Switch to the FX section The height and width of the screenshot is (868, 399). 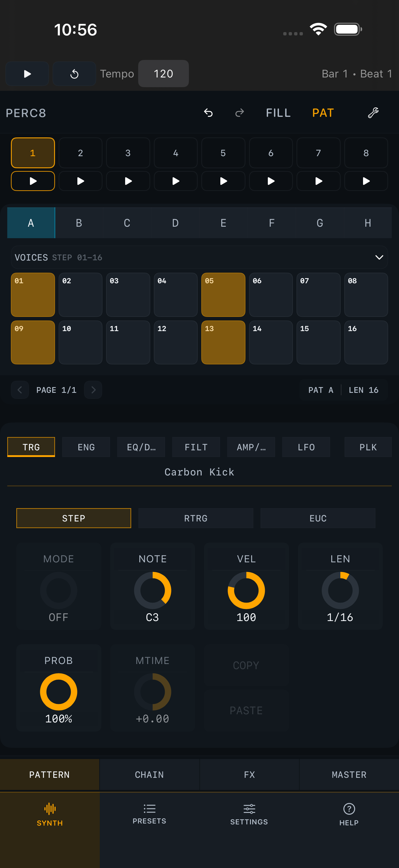pos(249,775)
